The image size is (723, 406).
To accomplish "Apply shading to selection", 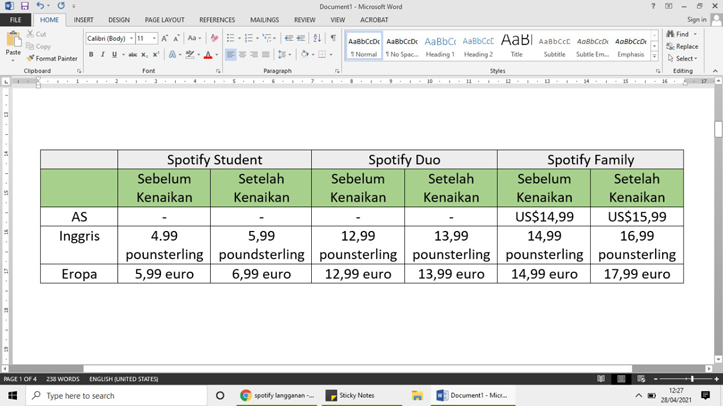I will tap(304, 54).
